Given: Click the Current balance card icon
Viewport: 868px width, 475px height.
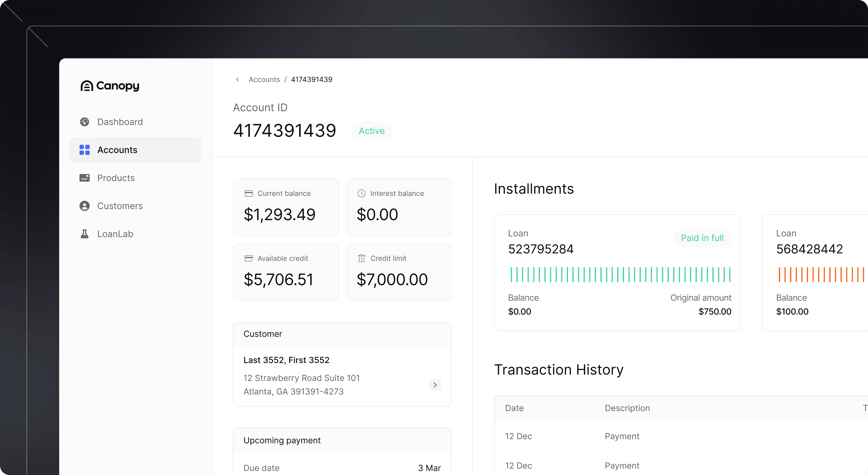Looking at the screenshot, I should click(x=249, y=193).
